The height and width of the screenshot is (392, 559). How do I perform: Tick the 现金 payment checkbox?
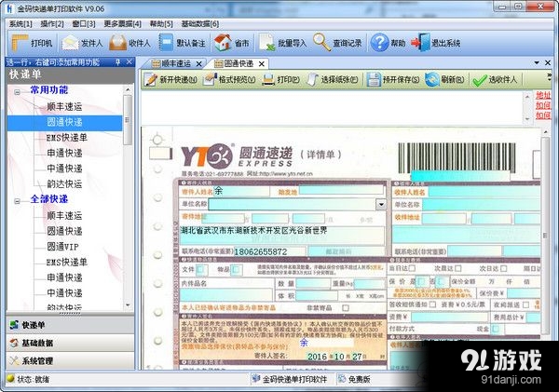496,329
